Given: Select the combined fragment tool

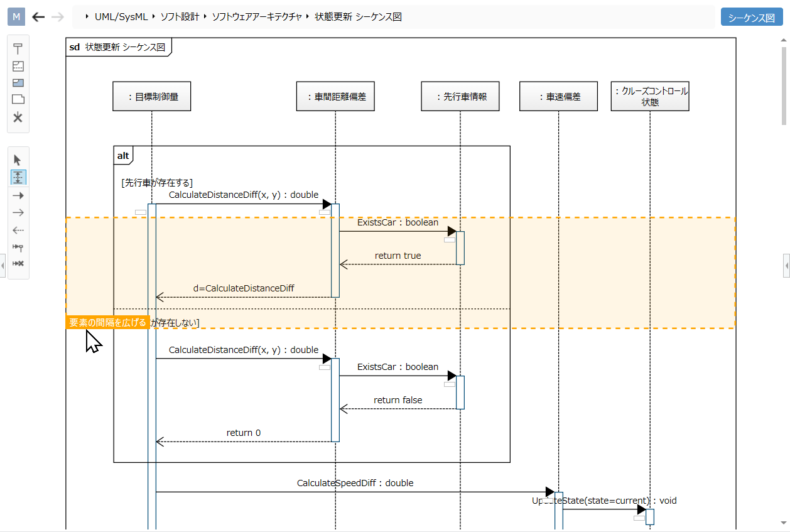Looking at the screenshot, I should pos(18,66).
